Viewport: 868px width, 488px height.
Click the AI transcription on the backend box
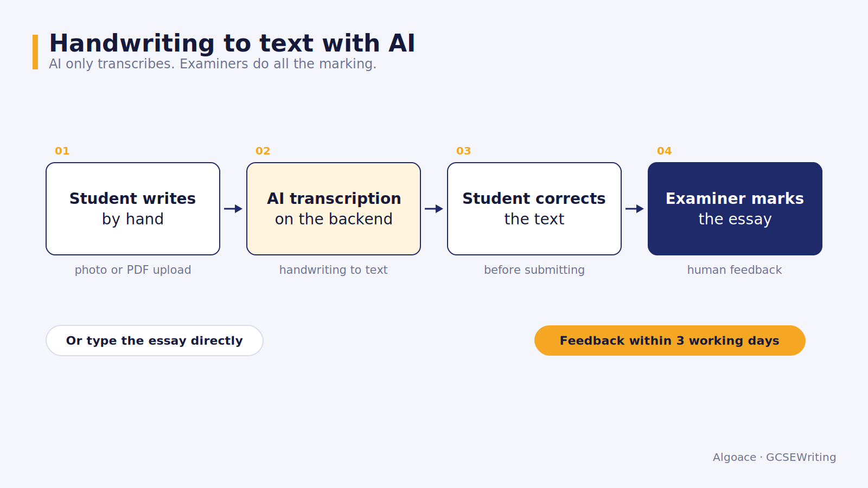[334, 209]
